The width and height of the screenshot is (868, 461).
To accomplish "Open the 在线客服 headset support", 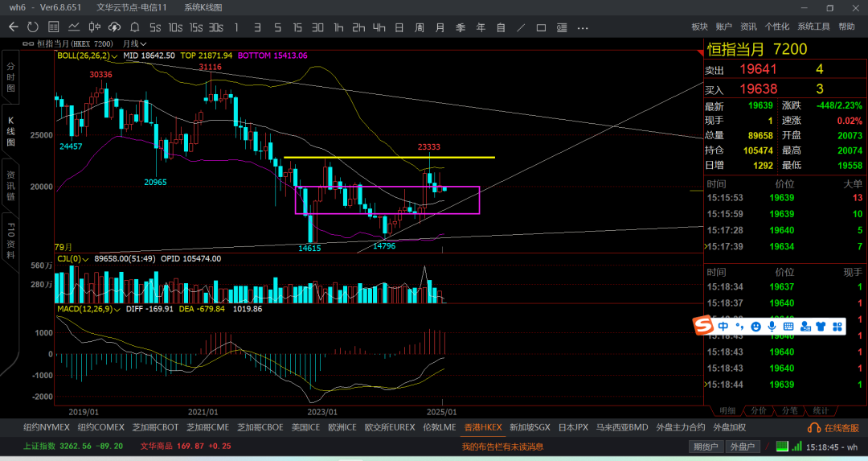I will [x=833, y=428].
